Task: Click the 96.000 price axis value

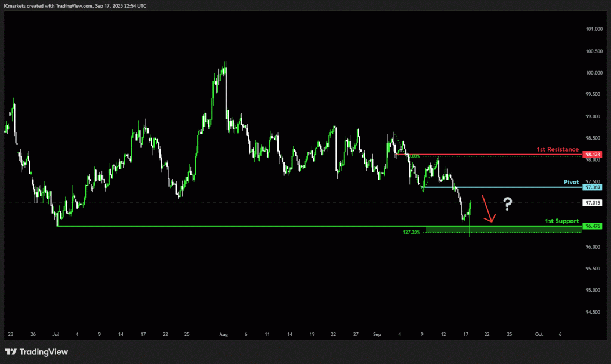Action: [594, 247]
